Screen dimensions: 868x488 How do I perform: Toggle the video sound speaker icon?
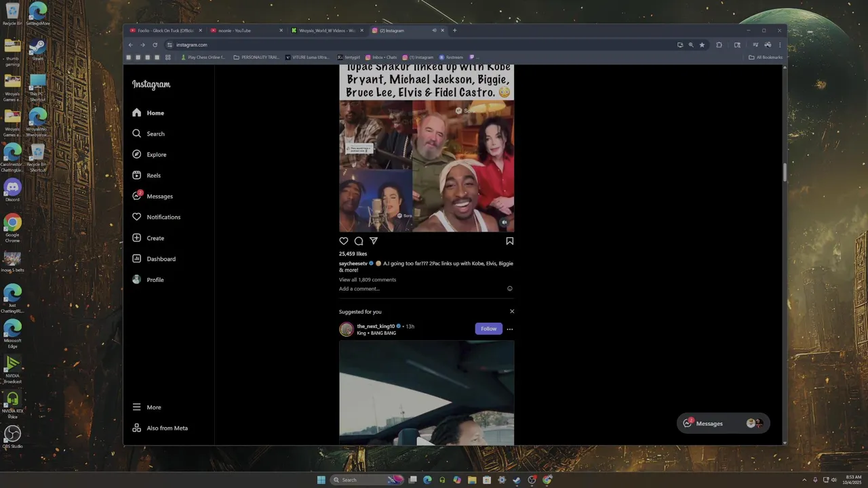coord(504,222)
